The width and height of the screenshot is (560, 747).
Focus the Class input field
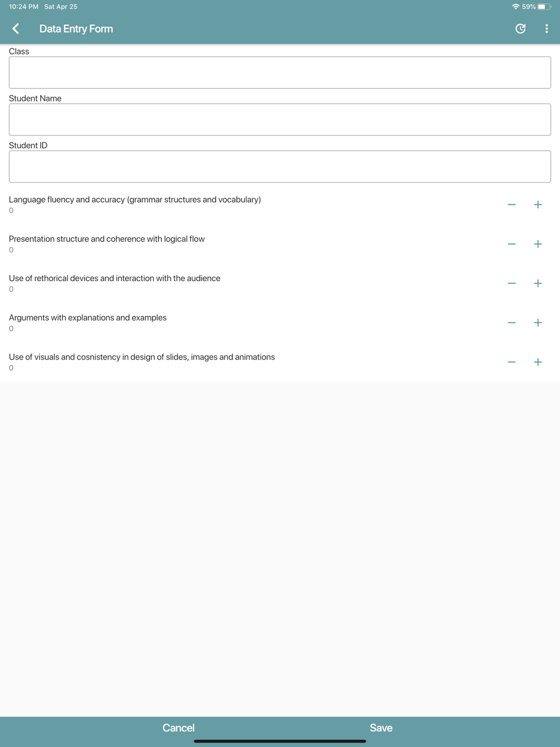[x=280, y=72]
